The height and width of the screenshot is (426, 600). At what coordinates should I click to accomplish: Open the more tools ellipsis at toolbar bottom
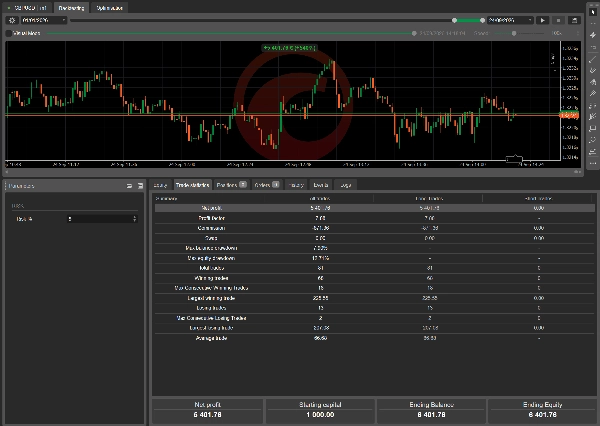pos(593,163)
